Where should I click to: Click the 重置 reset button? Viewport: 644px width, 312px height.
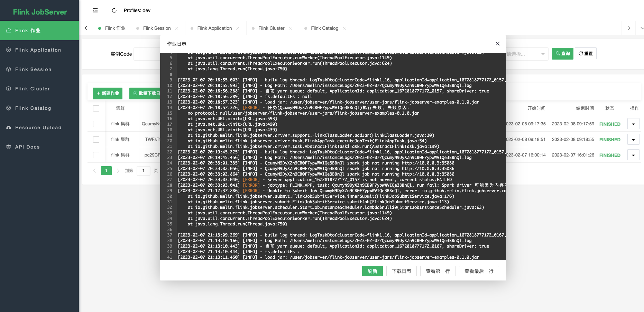(586, 54)
